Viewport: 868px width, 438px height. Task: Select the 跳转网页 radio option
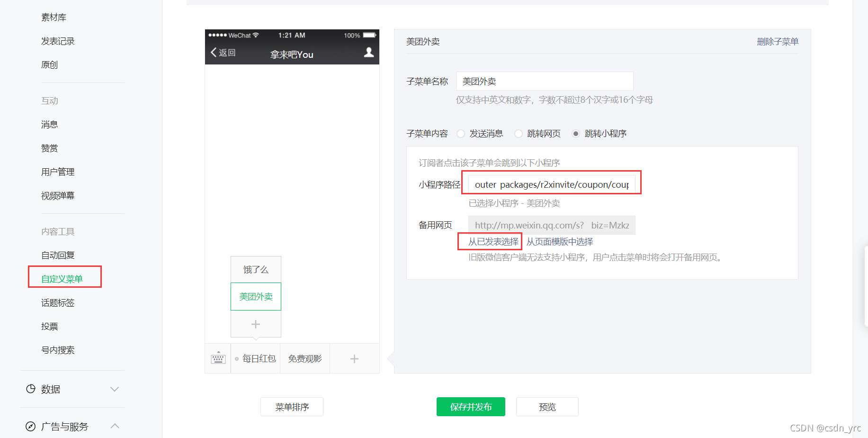[519, 134]
